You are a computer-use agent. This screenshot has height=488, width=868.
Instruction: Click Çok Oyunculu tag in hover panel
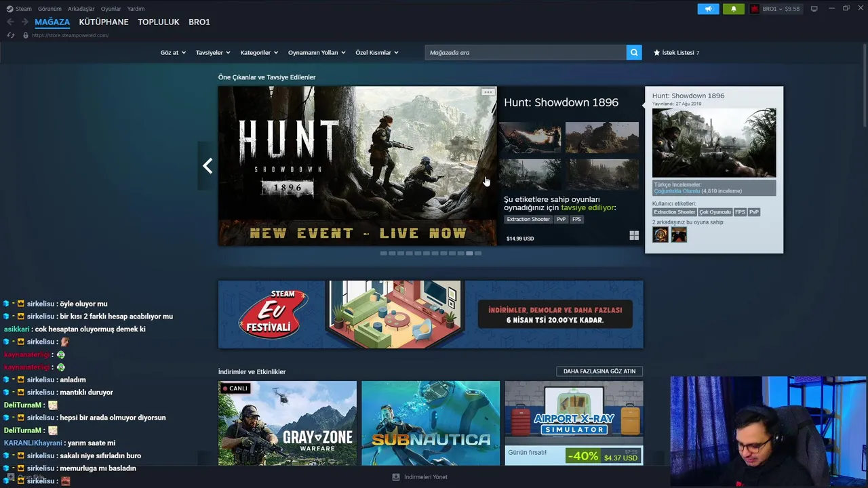715,212
